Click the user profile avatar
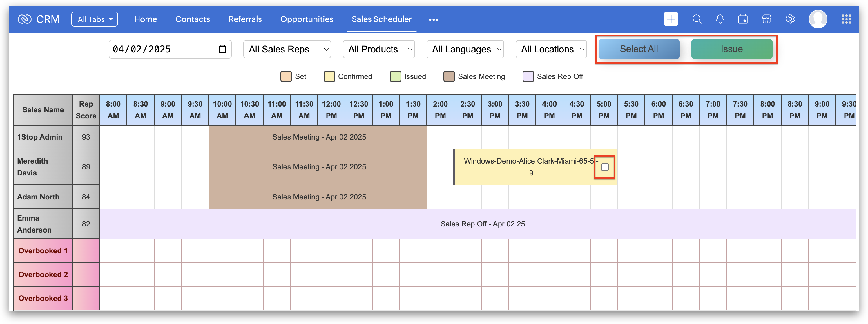This screenshot has width=868, height=324. pyautogui.click(x=818, y=19)
